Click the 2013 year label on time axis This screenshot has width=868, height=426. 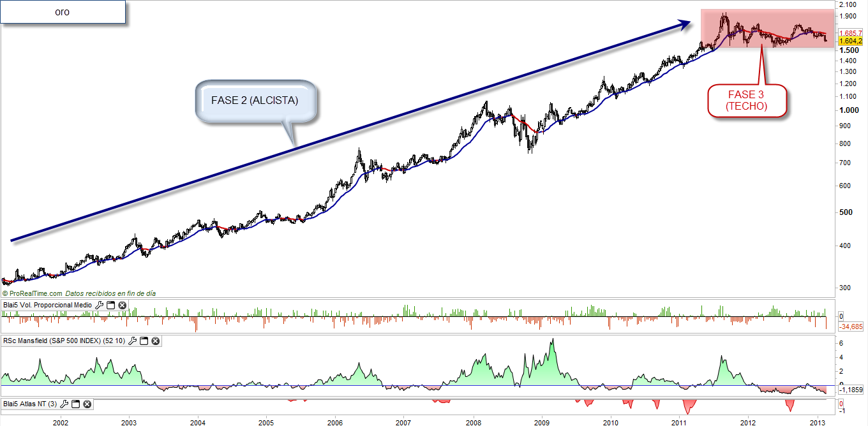click(x=818, y=422)
